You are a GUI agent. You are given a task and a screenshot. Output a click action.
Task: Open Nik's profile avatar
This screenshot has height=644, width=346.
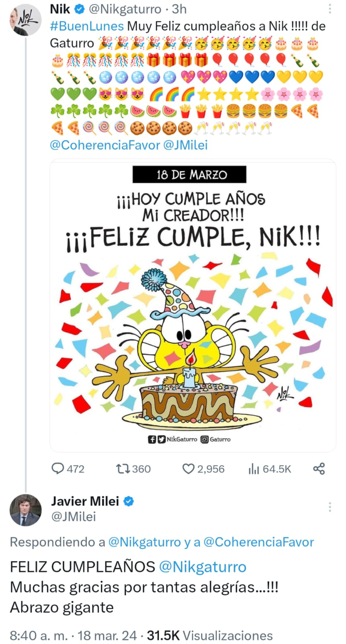(25, 20)
